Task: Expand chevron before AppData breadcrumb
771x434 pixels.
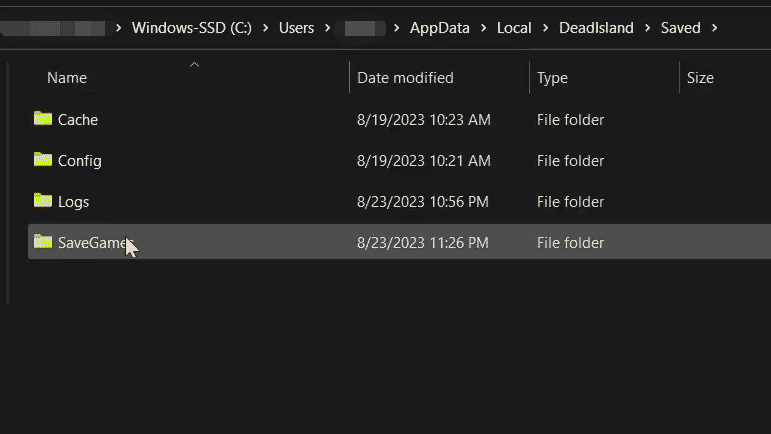Action: click(x=396, y=28)
